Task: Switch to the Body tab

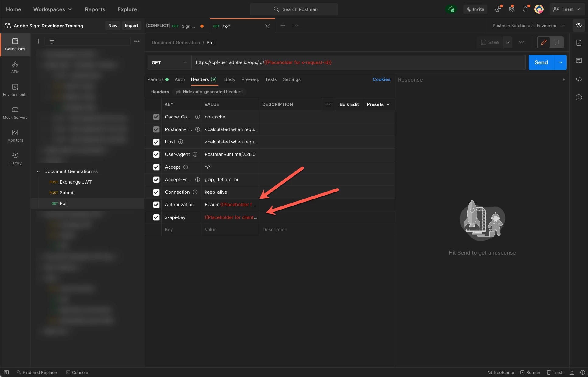Action: [230, 79]
